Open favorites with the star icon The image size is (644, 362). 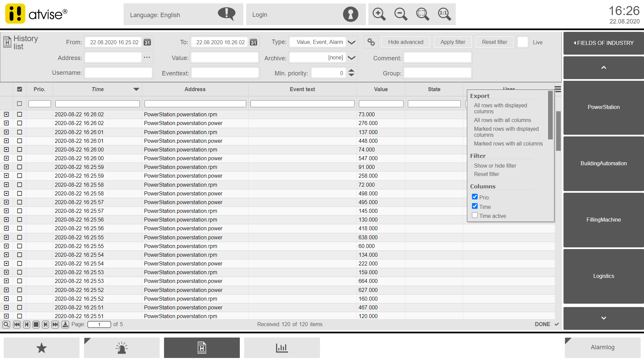(42, 348)
